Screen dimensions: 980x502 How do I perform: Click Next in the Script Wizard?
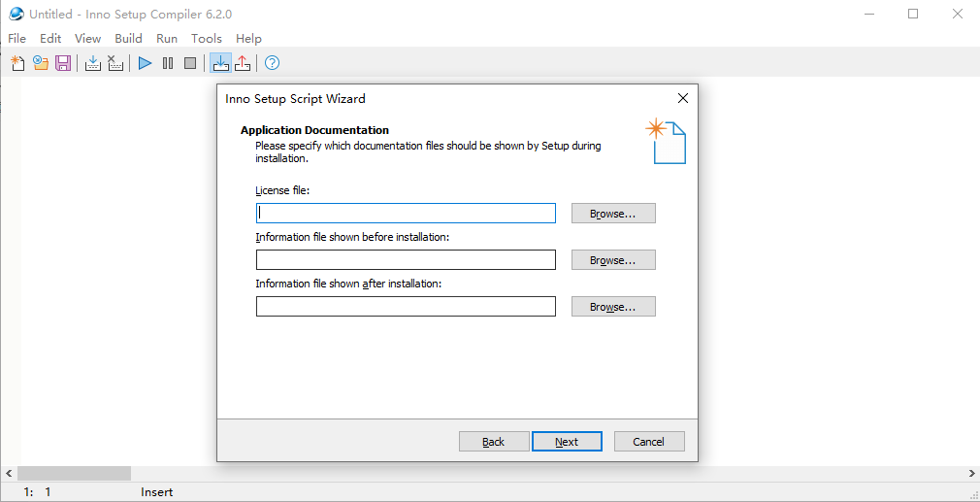[x=567, y=442]
